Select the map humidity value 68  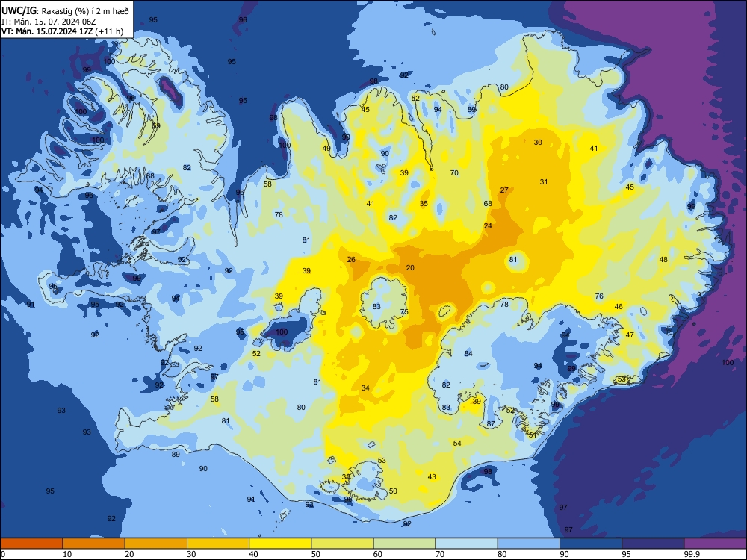tap(488, 203)
